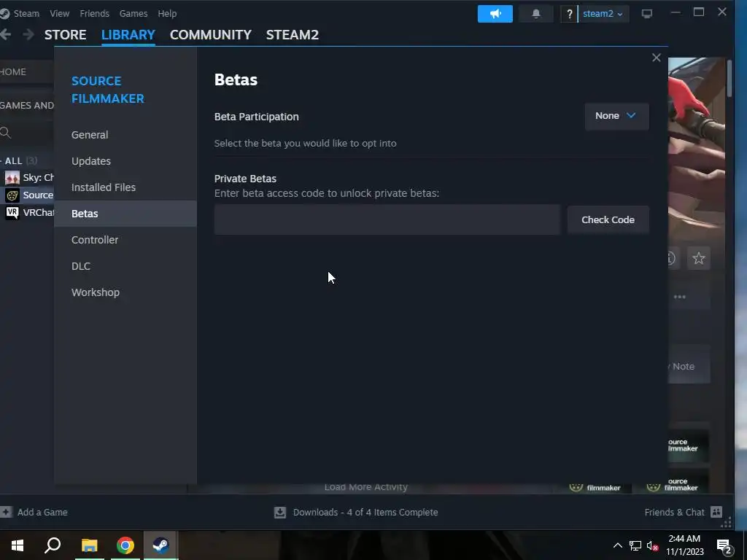Click the library search magnifier icon
This screenshot has width=747, height=560.
(6, 133)
